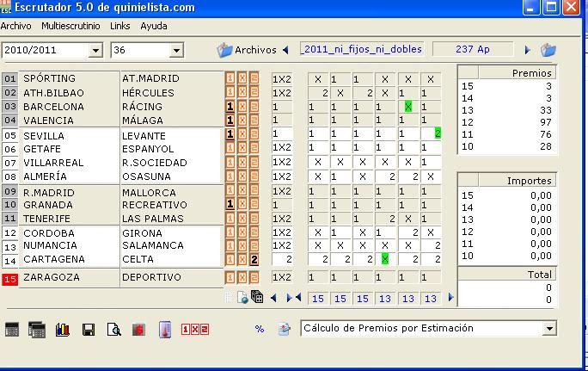Screen dimensions: 588x371
Task: Expand the 2010/2011 season dropdown
Action: pos(95,50)
